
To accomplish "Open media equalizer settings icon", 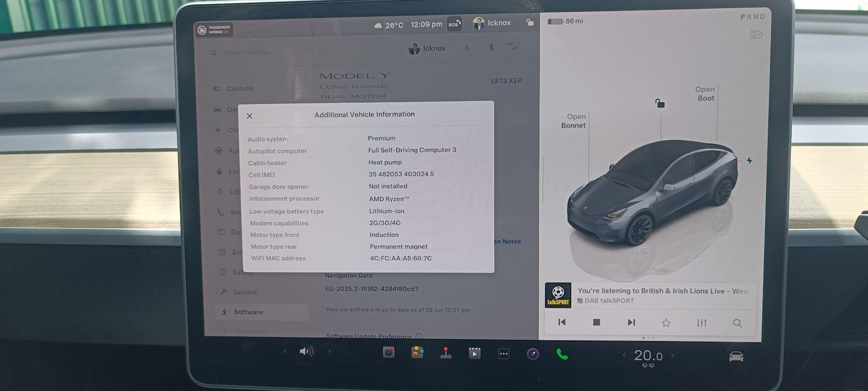I will tap(702, 323).
